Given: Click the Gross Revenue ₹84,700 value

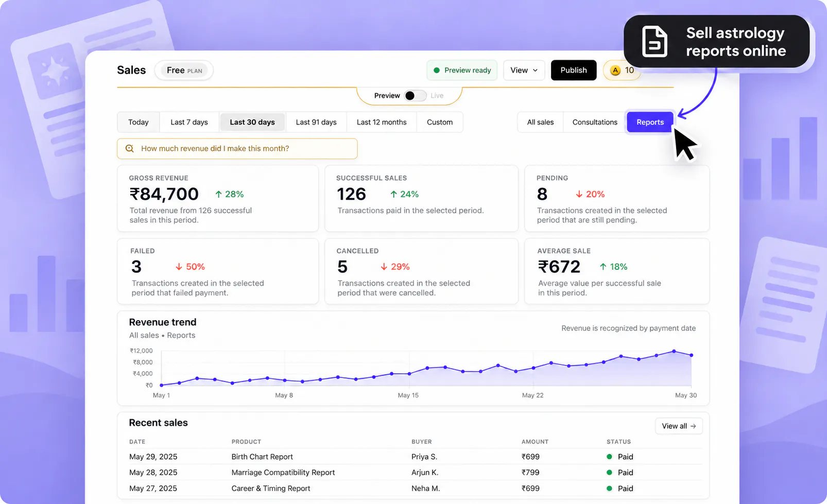Looking at the screenshot, I should coord(164,194).
